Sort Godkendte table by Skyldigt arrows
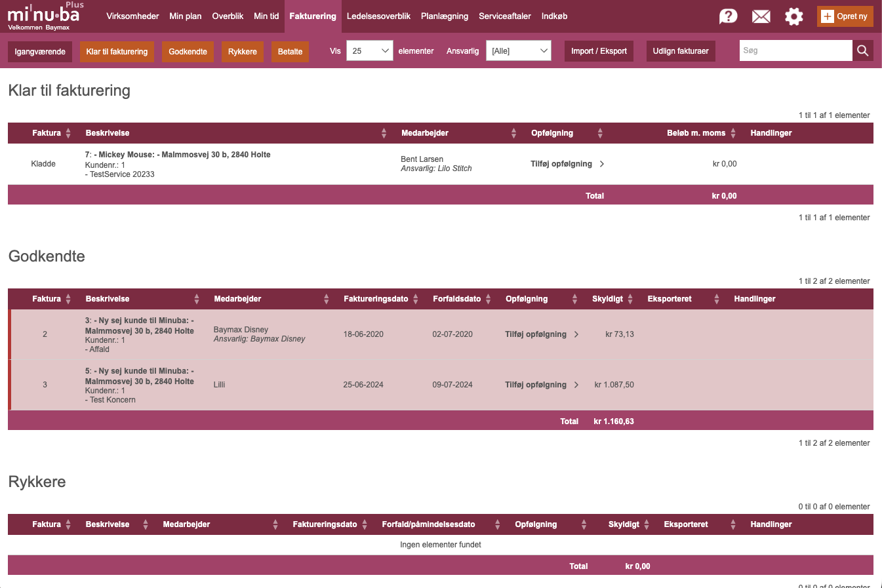Screen dimensions: 882x588 (630, 299)
